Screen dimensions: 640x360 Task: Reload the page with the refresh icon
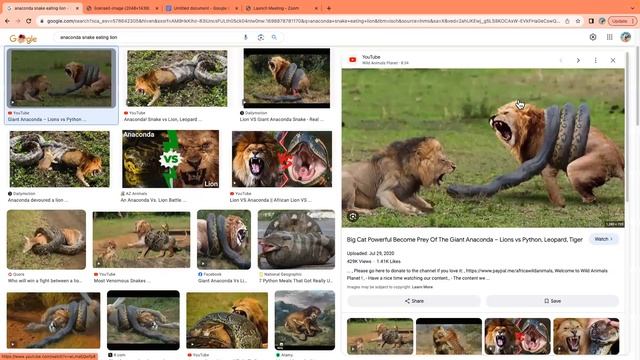pos(29,21)
